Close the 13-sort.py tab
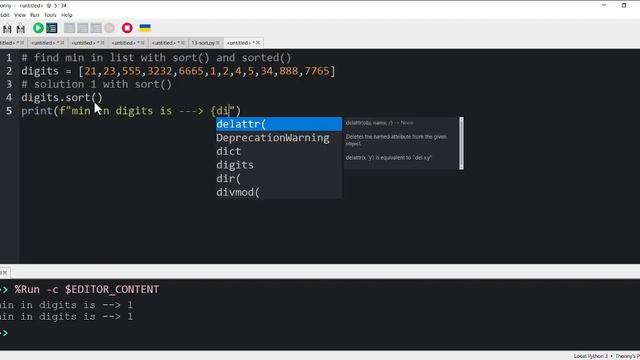The width and height of the screenshot is (640, 360). tap(218, 43)
